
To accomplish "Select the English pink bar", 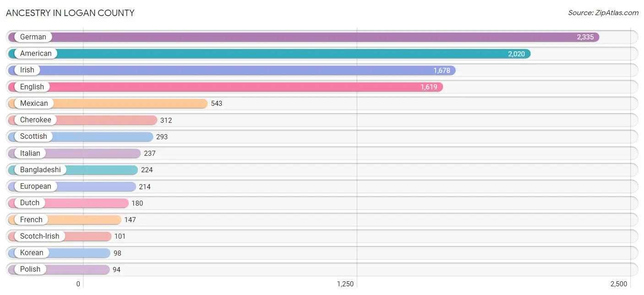I will click(225, 87).
